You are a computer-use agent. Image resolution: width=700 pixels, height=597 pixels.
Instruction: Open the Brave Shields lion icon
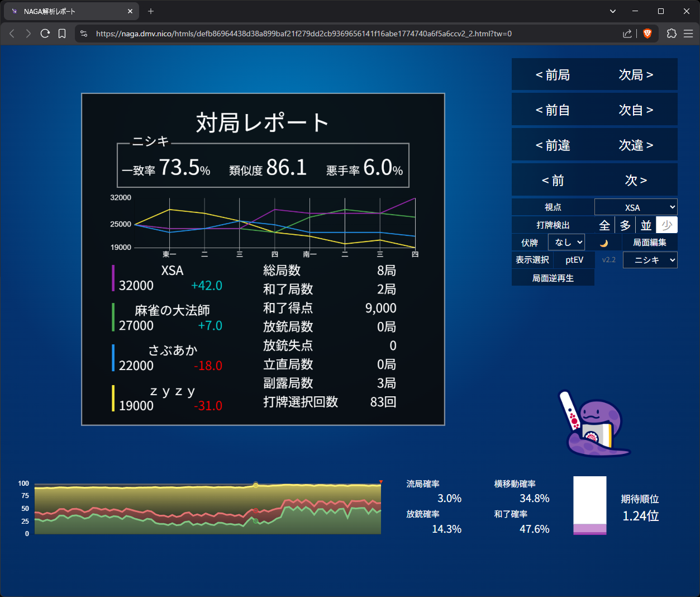(647, 34)
